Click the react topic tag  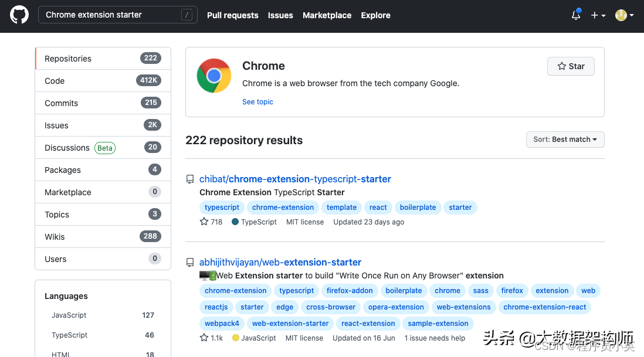[x=378, y=208]
